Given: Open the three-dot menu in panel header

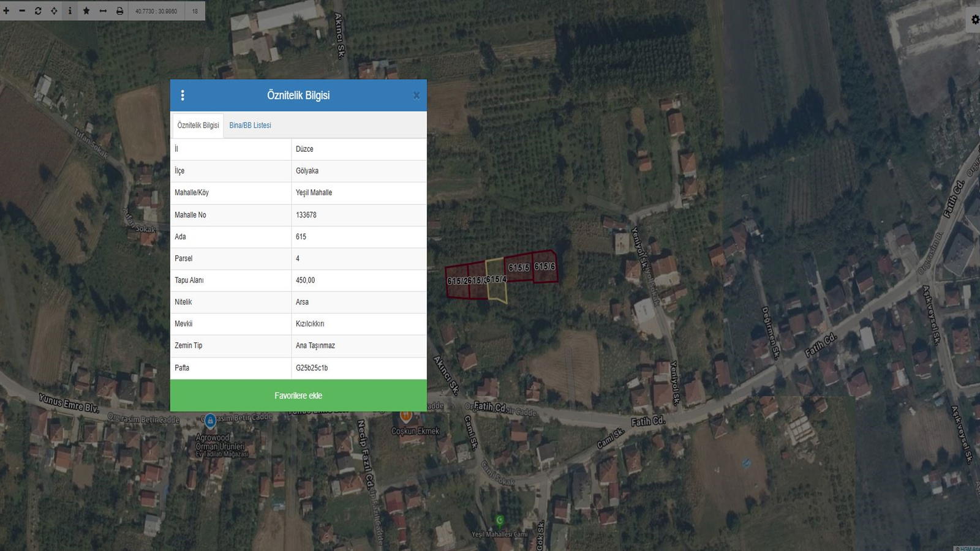Looking at the screenshot, I should (183, 95).
